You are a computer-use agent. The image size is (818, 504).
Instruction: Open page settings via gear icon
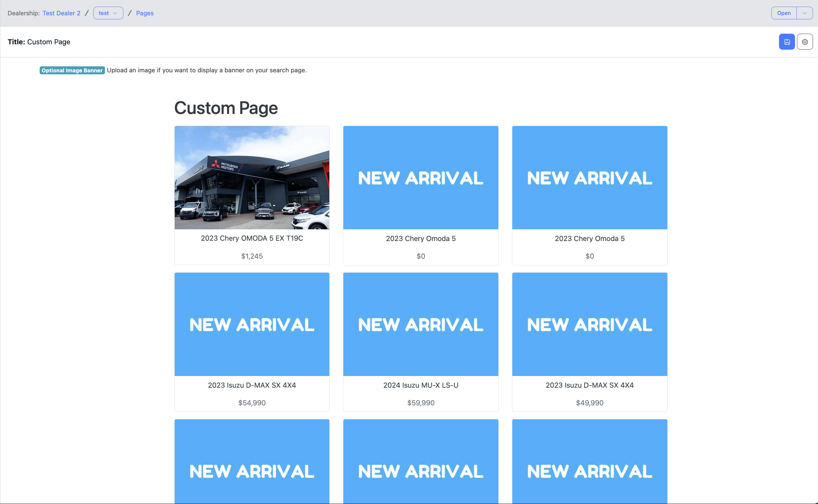[805, 42]
